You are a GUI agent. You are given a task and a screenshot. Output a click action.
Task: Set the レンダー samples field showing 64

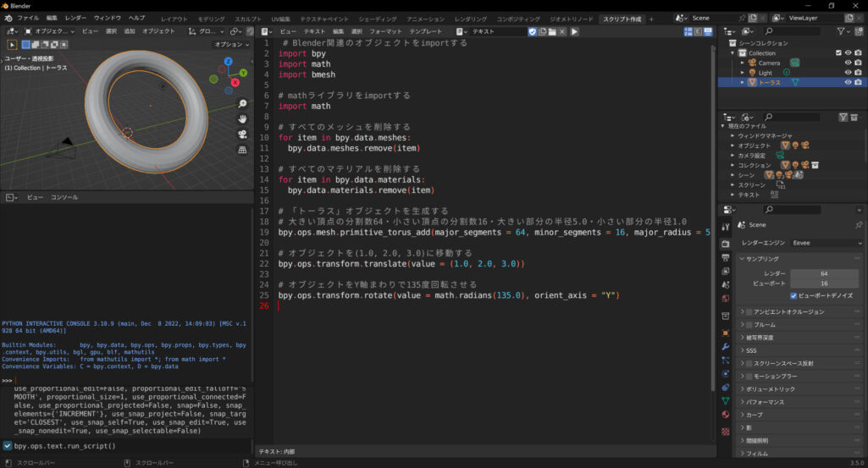pos(824,273)
